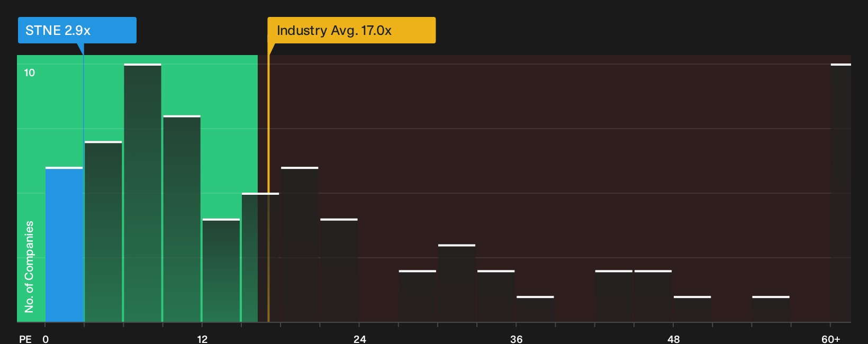Click the bar ending at PE 48 tick
This screenshot has width=868, height=344.
click(653, 296)
